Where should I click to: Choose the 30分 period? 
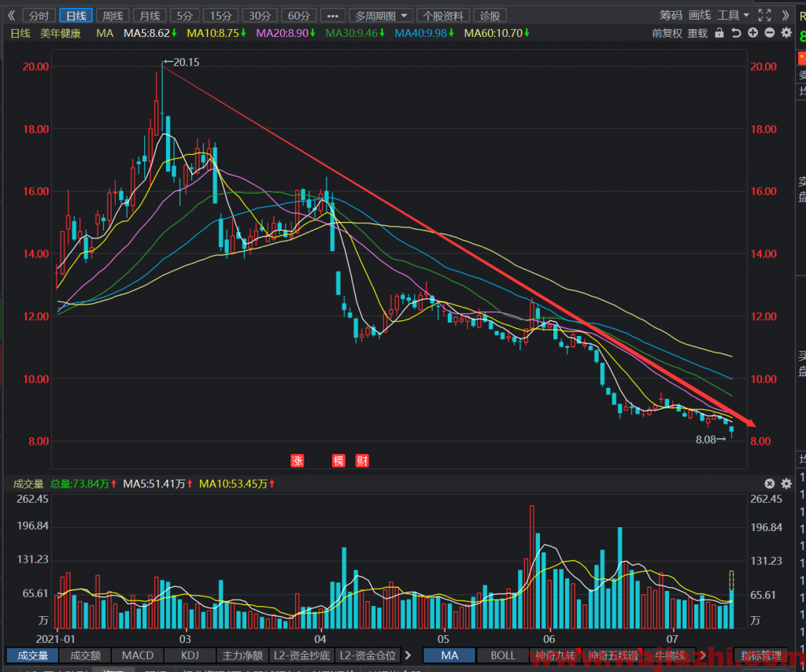click(x=260, y=16)
